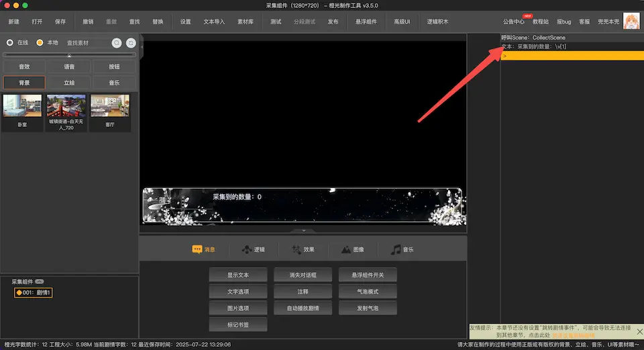Click the 显示文本 show text button
The height and width of the screenshot is (350, 644).
pyautogui.click(x=238, y=275)
